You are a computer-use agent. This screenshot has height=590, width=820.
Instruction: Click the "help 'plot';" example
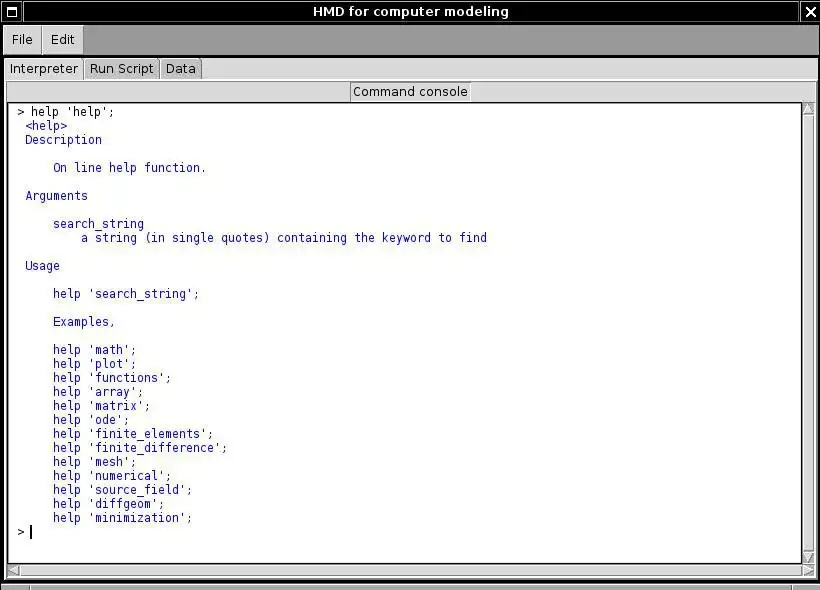[94, 364]
